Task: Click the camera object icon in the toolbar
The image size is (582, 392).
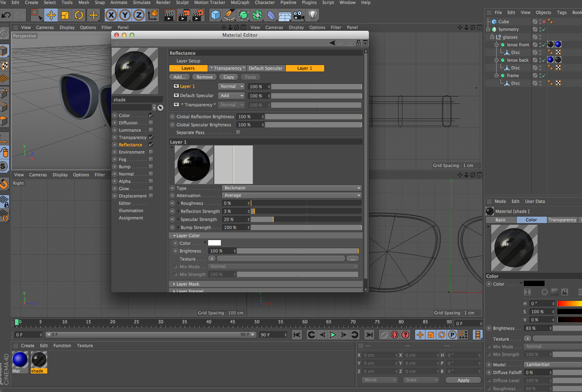Action: (299, 15)
